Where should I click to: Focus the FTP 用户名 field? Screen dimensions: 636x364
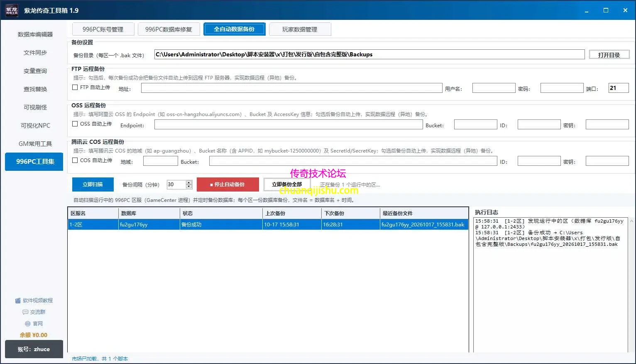pyautogui.click(x=494, y=88)
